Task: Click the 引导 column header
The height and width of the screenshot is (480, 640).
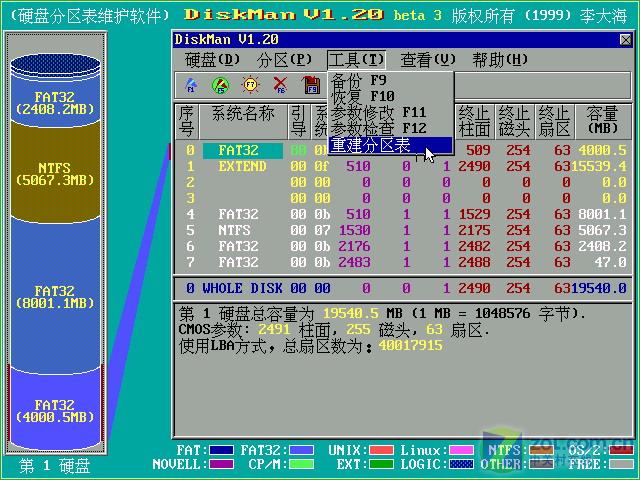Action: point(298,121)
